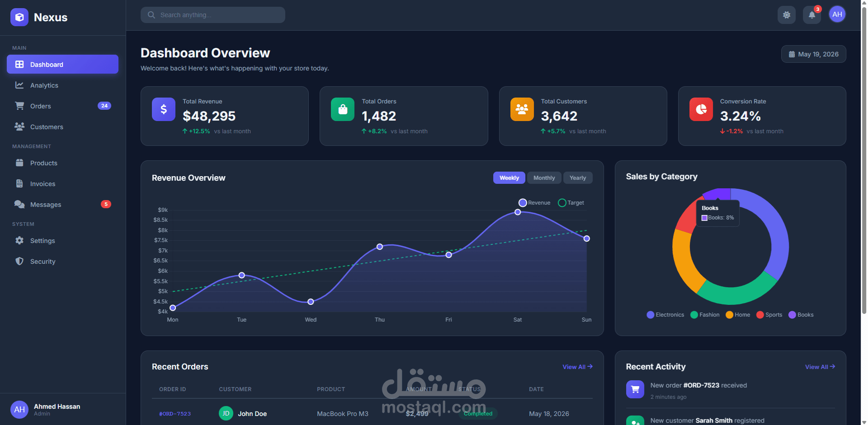
Task: Click the May 18, 2026 date cell
Action: pyautogui.click(x=549, y=414)
